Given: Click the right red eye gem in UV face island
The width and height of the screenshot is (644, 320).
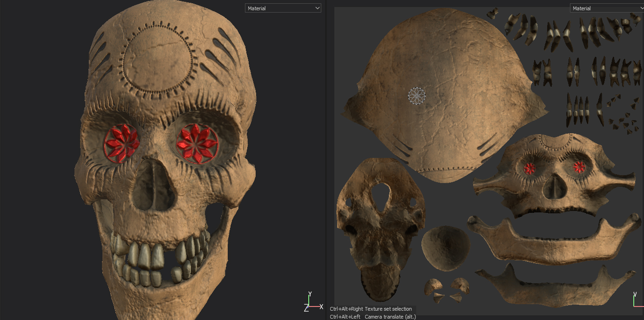Looking at the screenshot, I should pos(579,167).
